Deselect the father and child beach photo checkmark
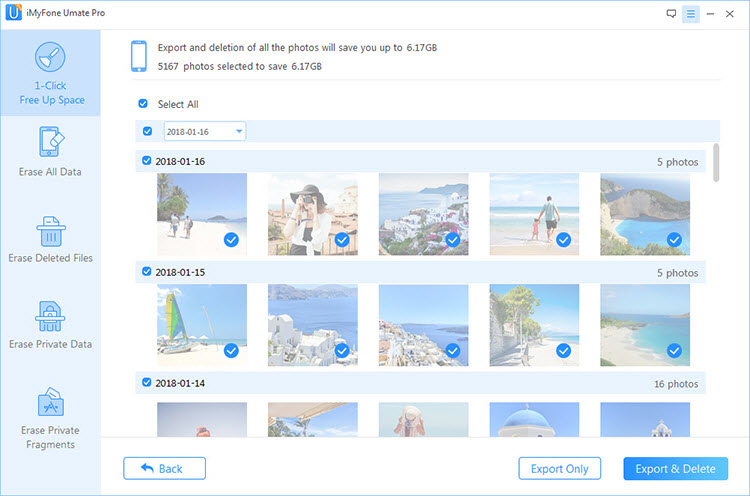Screen dimensions: 750x496 coord(563,240)
